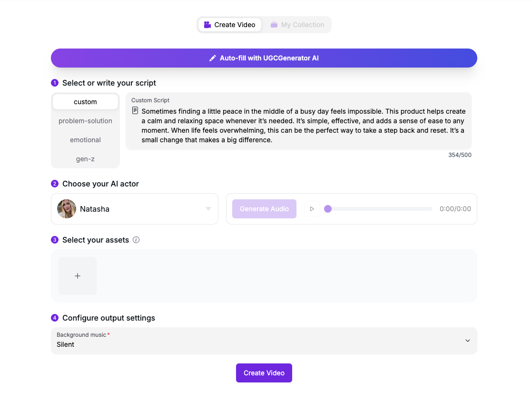
Task: Click the video camera icon in Create Video tab
Action: point(207,25)
